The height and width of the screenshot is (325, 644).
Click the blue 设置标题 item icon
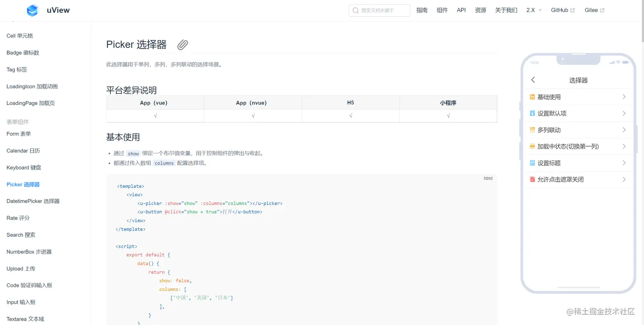tap(532, 162)
